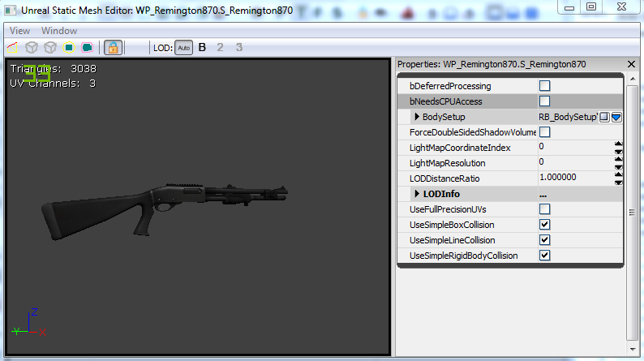Select the LODDistanceRatio property label
Image resolution: width=644 pixels, height=361 pixels.
click(444, 178)
